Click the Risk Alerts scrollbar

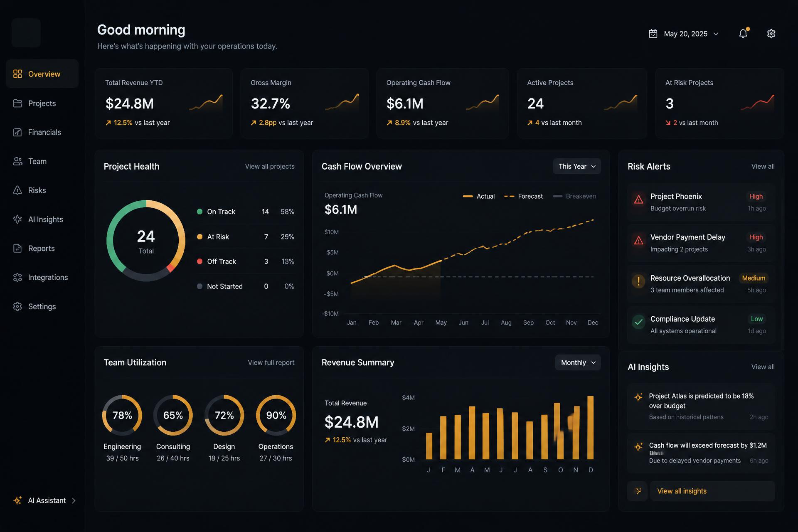click(783, 265)
